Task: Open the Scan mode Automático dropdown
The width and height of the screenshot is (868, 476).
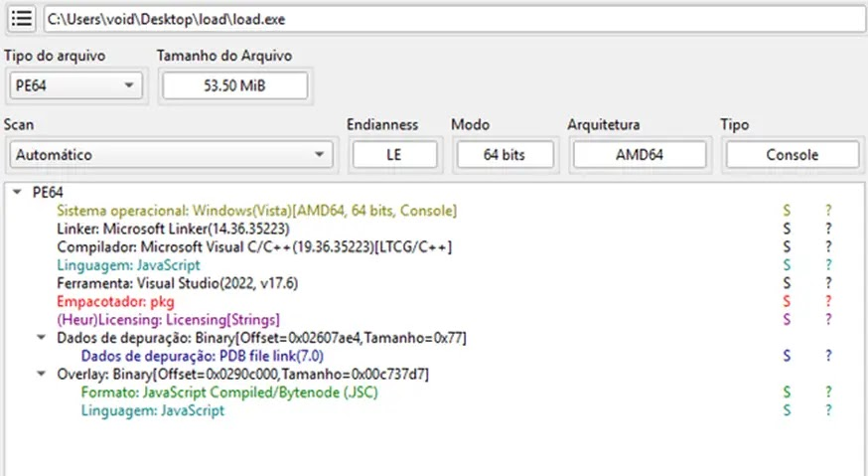Action: tap(169, 155)
